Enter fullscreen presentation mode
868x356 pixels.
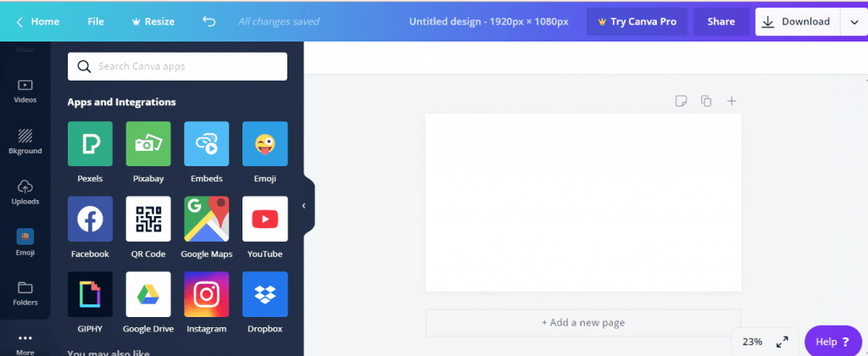pyautogui.click(x=782, y=342)
